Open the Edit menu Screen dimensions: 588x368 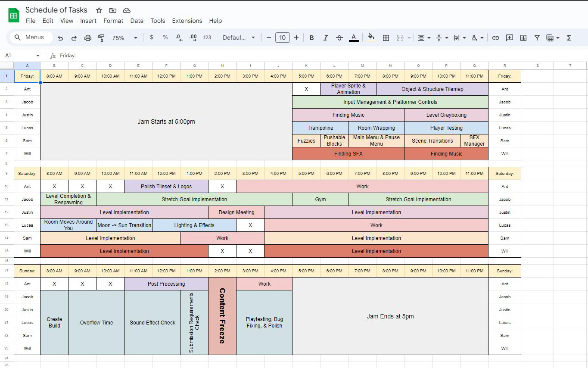pos(48,21)
